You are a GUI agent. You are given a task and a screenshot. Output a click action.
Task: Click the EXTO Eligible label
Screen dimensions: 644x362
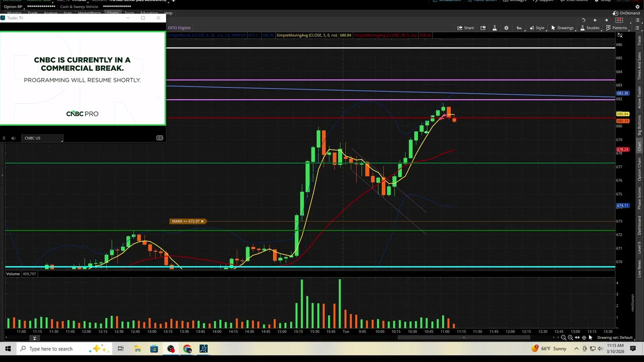[179, 28]
